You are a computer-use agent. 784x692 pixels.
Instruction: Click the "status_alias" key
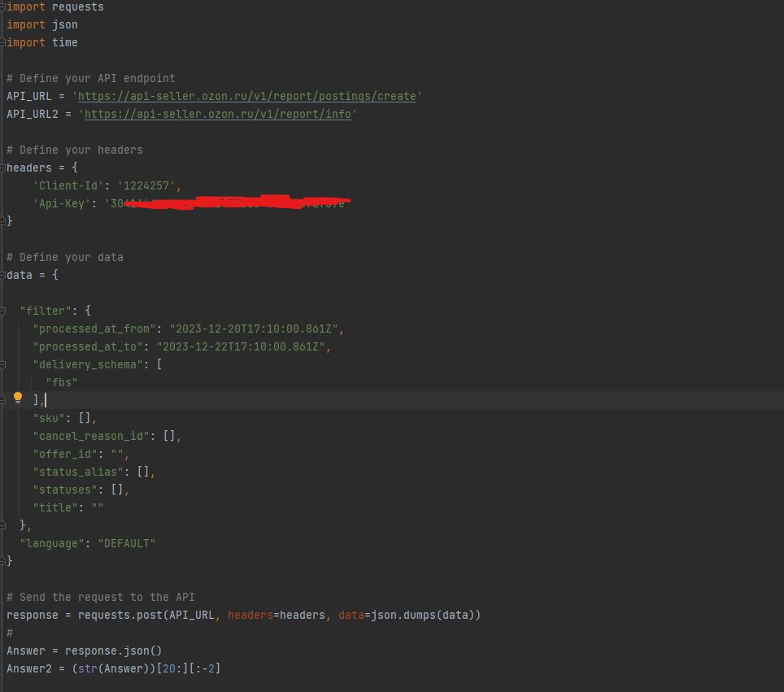pos(78,472)
